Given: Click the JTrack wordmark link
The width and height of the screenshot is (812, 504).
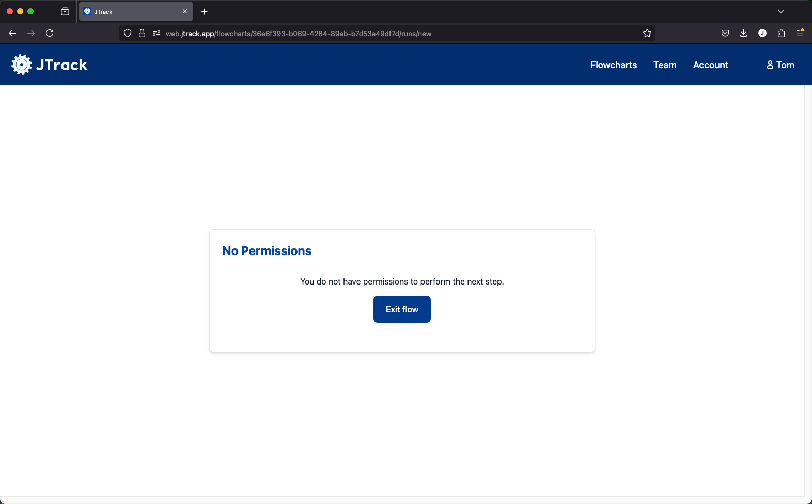Looking at the screenshot, I should 62,65.
